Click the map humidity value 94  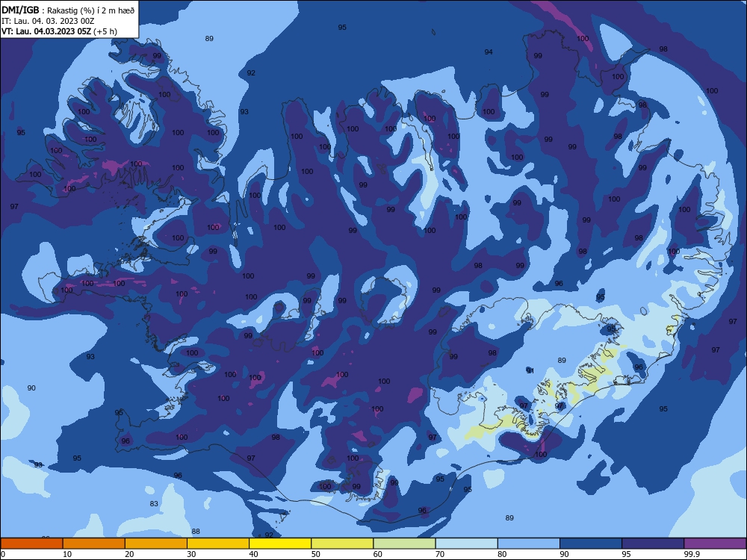489,52
